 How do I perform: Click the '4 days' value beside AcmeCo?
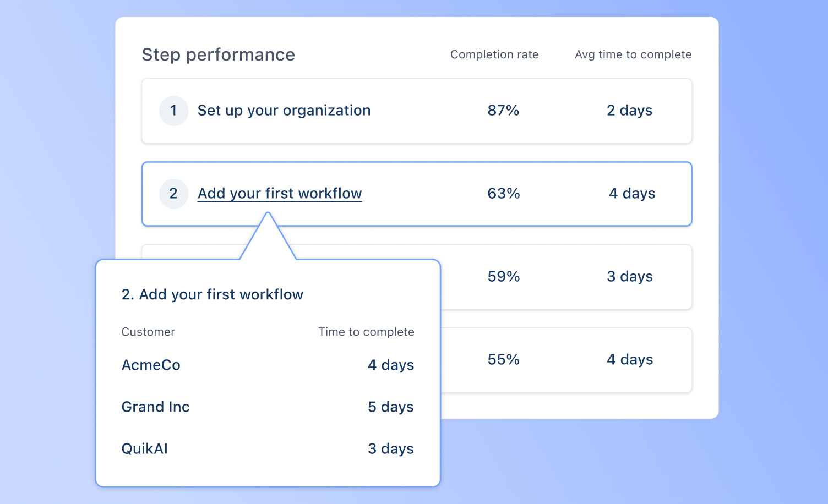[391, 365]
